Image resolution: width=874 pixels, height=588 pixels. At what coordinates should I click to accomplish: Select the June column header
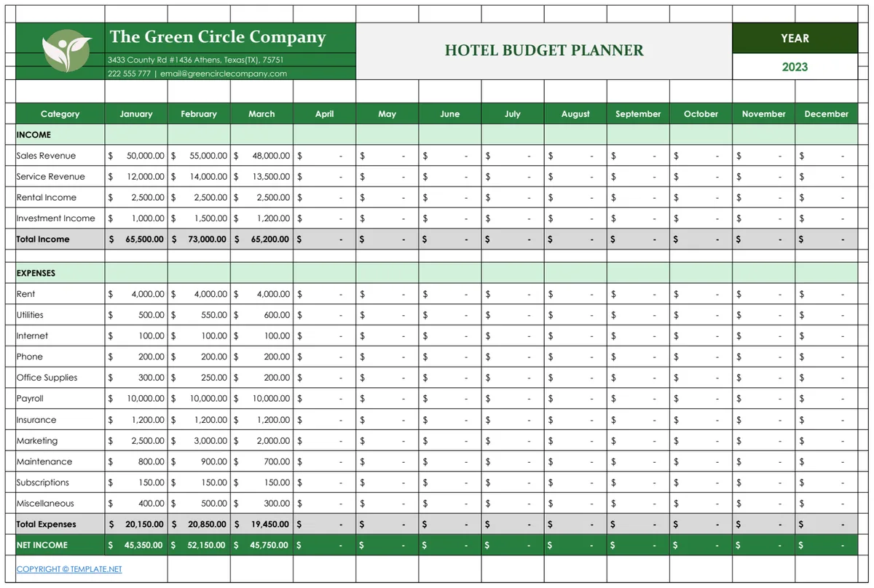450,114
